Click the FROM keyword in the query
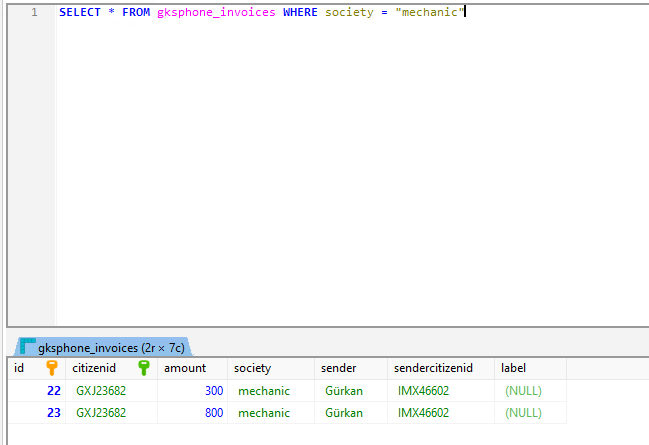 point(136,12)
